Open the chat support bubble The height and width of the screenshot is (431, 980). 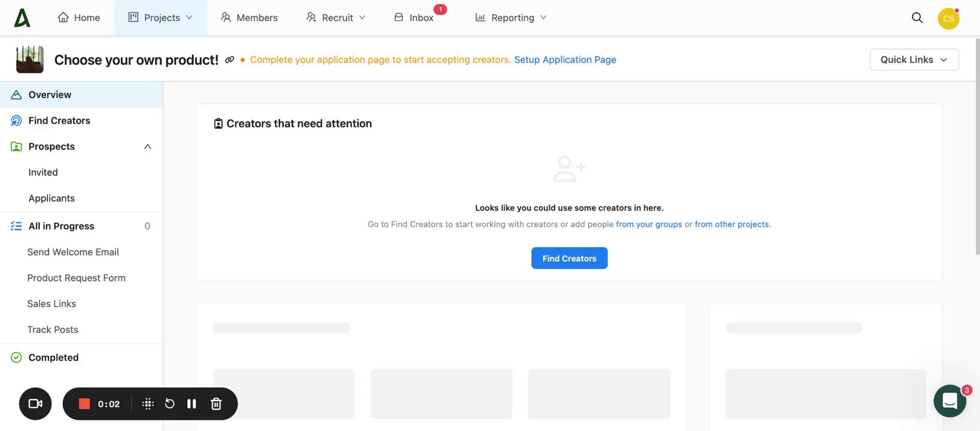[949, 400]
